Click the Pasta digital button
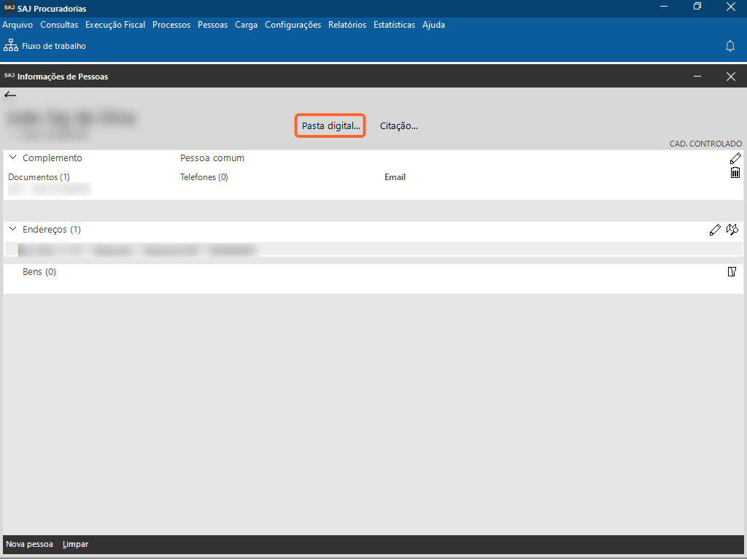Viewport: 747px width, 560px height. (330, 125)
